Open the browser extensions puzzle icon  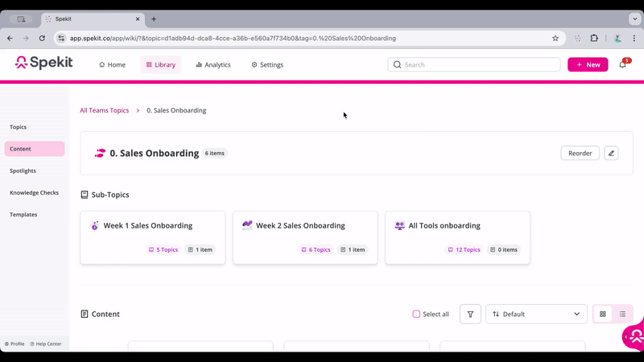(594, 38)
